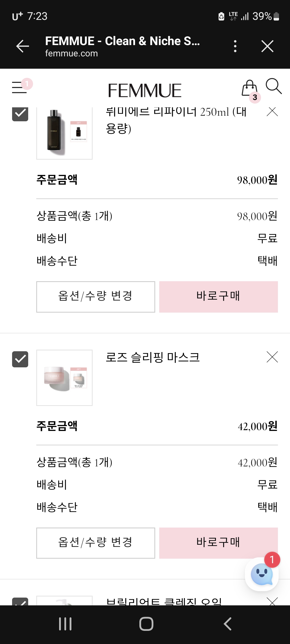
Task: Open the shopping bag with 3 items
Action: 250,89
